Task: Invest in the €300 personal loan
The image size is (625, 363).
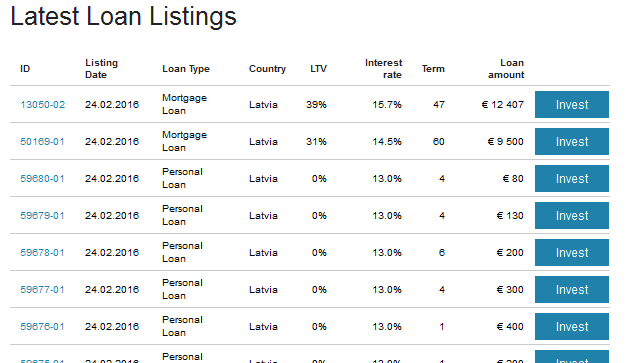Action: coord(572,290)
